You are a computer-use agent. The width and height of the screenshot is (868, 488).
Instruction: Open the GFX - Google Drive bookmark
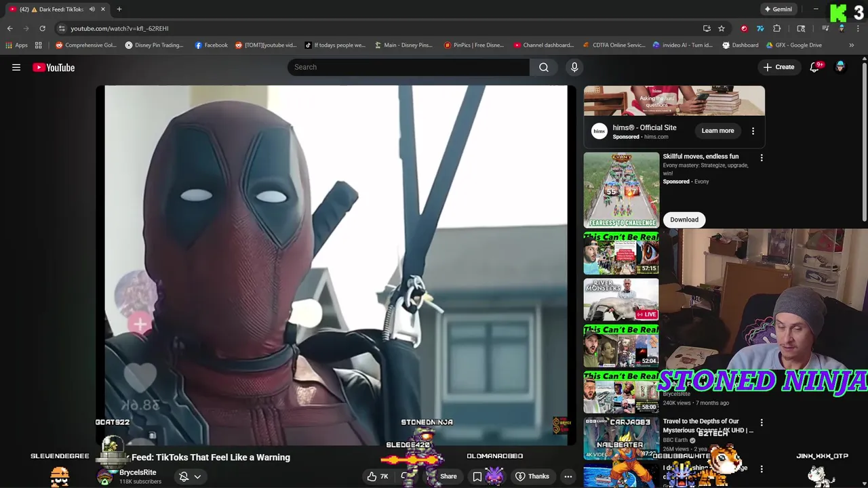(x=794, y=45)
